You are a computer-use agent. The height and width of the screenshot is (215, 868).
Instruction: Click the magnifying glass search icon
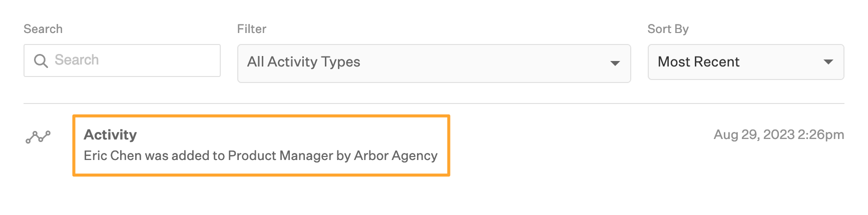[41, 61]
